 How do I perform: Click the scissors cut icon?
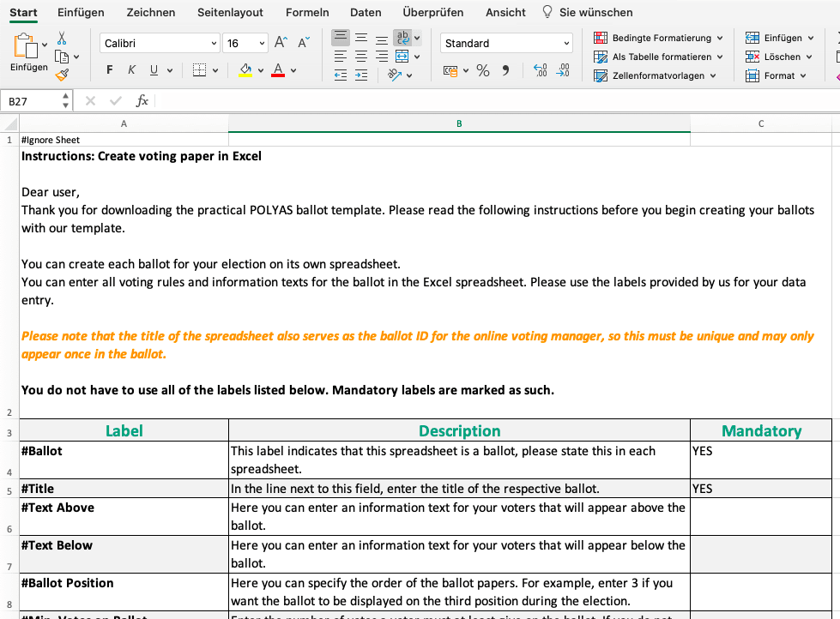click(x=62, y=38)
